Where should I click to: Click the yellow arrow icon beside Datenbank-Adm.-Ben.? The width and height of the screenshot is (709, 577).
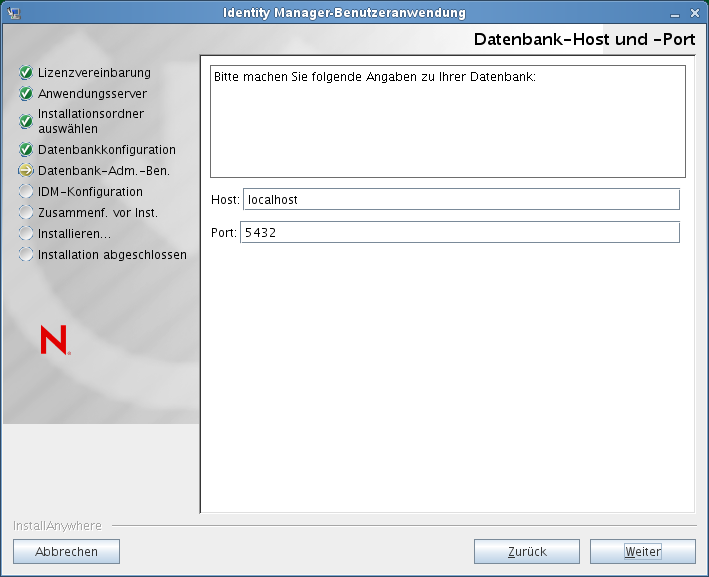pyautogui.click(x=26, y=170)
